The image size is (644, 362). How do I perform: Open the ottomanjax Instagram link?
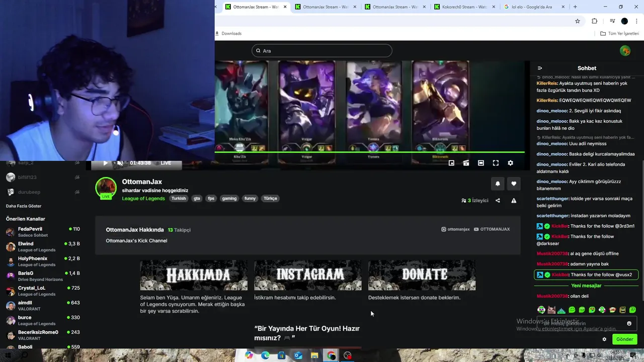(455, 229)
